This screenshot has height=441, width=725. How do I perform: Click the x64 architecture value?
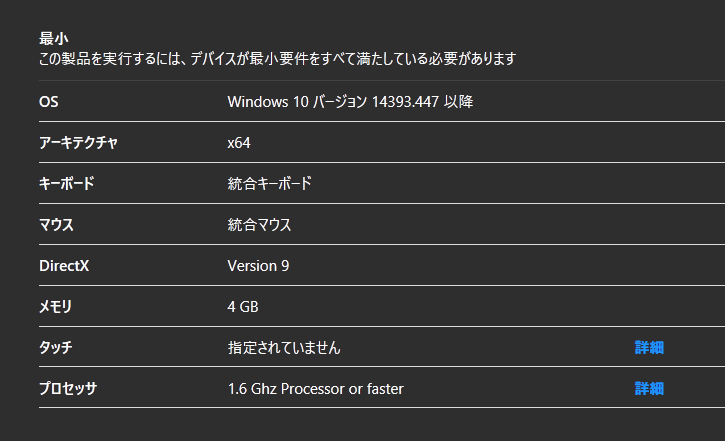(239, 143)
